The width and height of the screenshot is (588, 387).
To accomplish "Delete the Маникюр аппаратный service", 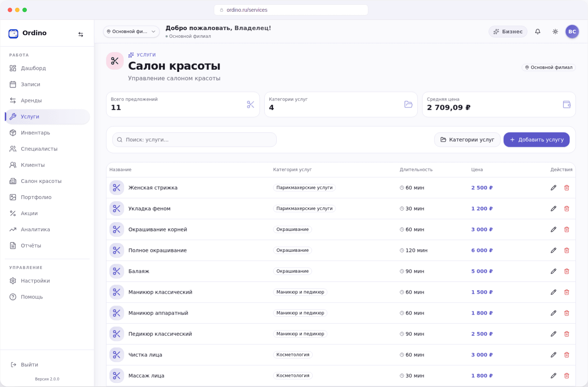I will (567, 313).
